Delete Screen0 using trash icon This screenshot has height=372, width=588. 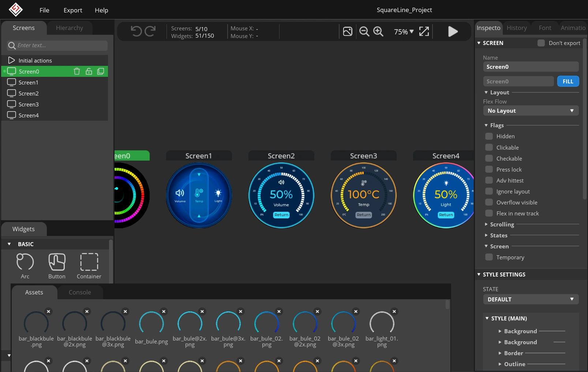point(77,71)
